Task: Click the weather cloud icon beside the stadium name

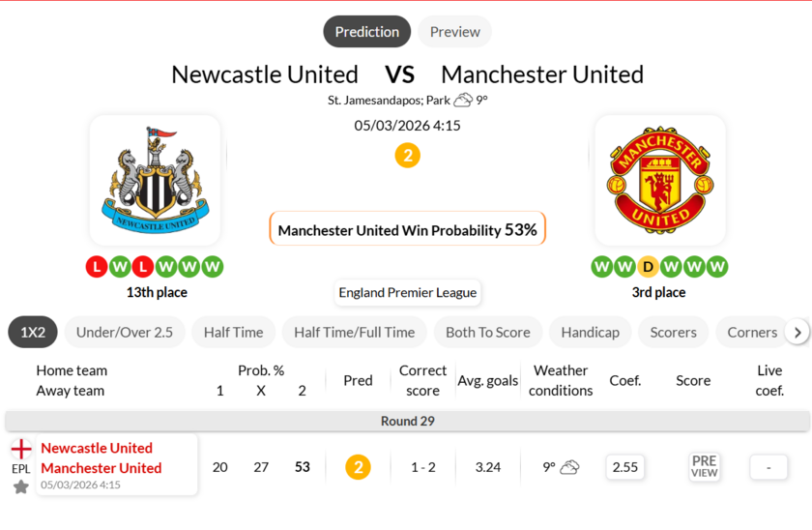Action: tap(463, 100)
